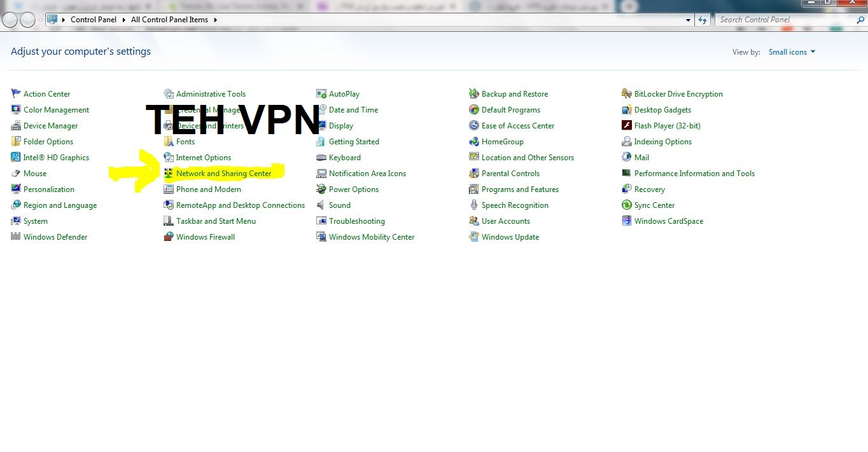Open the Small icons view dropdown

[792, 52]
